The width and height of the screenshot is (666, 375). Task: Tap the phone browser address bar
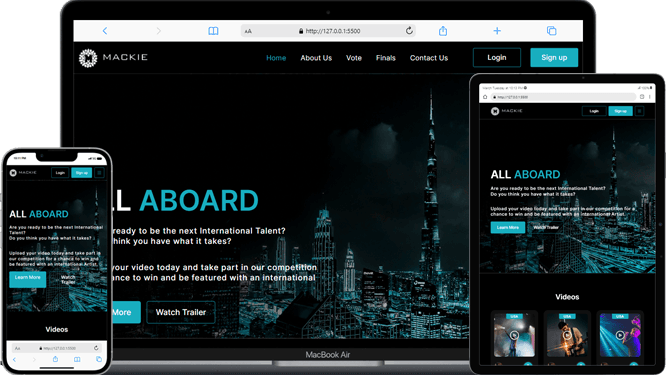pyautogui.click(x=57, y=348)
